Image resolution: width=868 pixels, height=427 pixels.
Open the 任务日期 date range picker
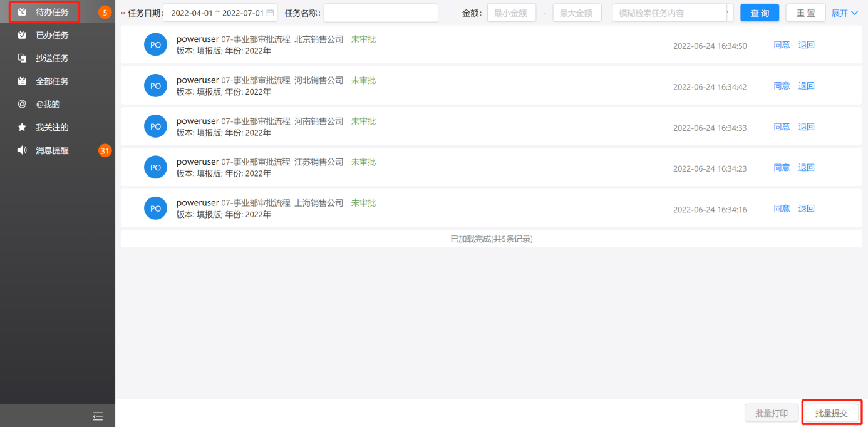216,13
